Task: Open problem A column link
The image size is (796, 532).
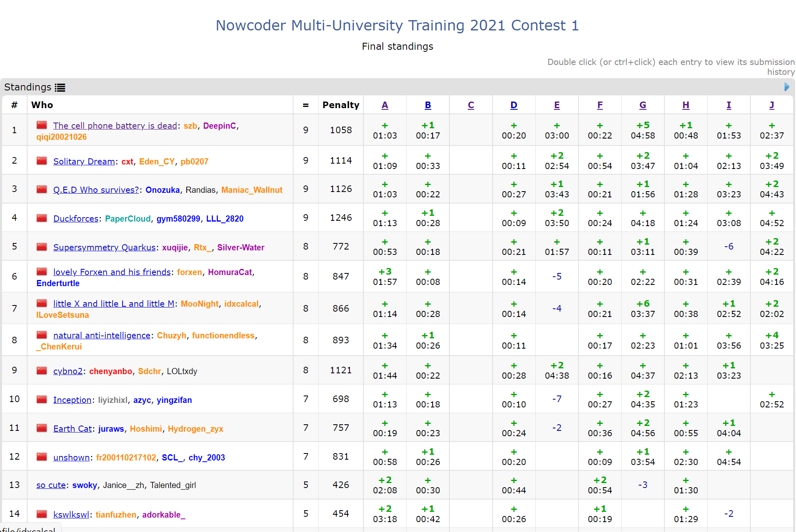Action: (385, 105)
